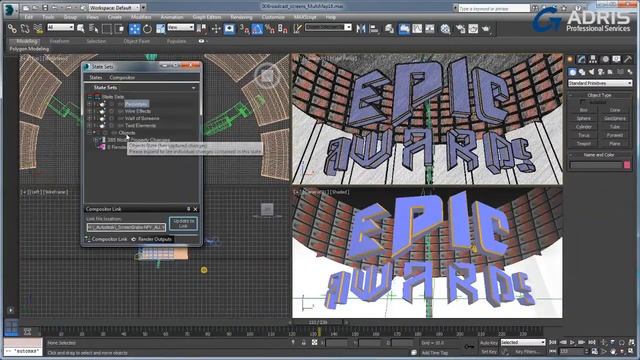Toggle the Percent Snap icon
The height and width of the screenshot is (360, 640).
tap(270, 29)
